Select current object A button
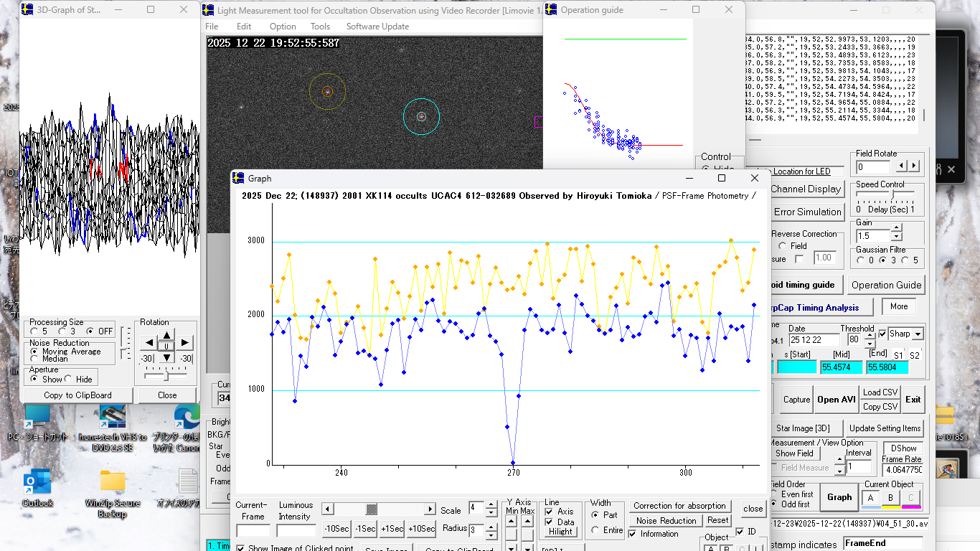Image resolution: width=980 pixels, height=551 pixels. tap(870, 498)
